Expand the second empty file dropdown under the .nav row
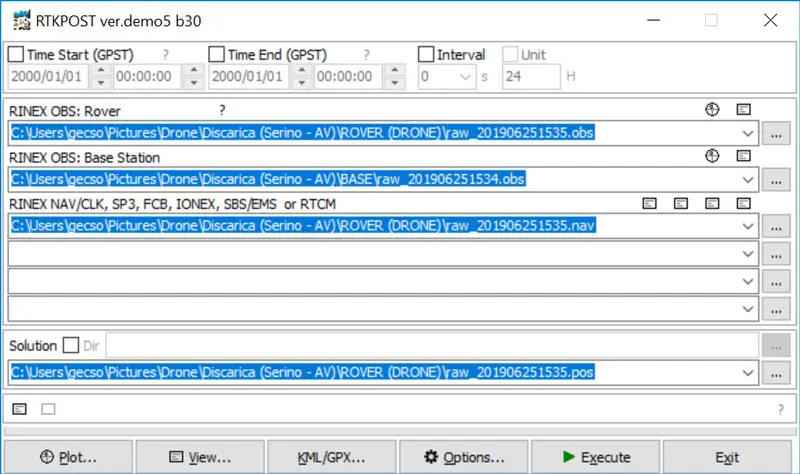Screen dimensions: 800x474 coord(747,281)
